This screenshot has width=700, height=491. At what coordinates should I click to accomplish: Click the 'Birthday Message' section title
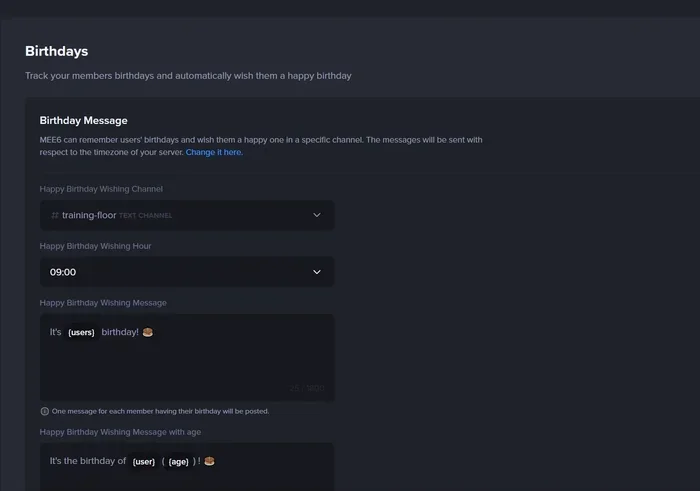pyautogui.click(x=83, y=121)
